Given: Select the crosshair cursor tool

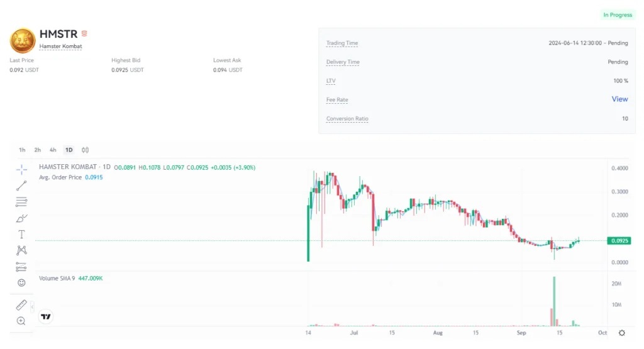Looking at the screenshot, I should [21, 169].
